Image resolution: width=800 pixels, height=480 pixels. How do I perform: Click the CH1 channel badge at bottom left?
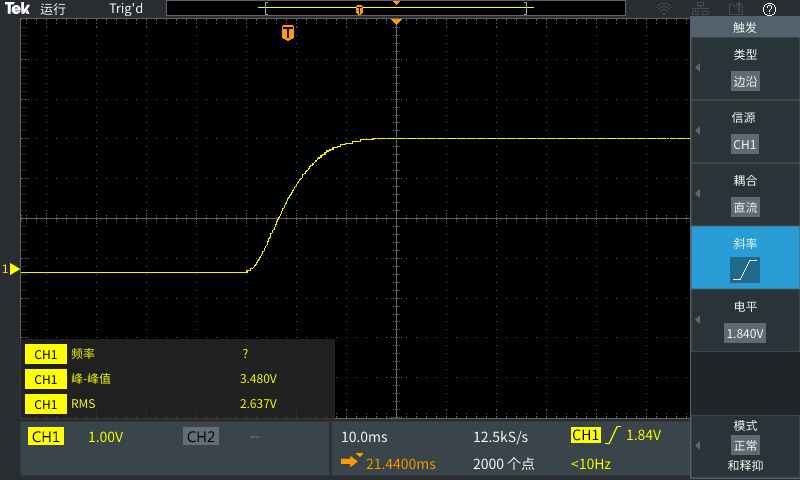(46, 437)
